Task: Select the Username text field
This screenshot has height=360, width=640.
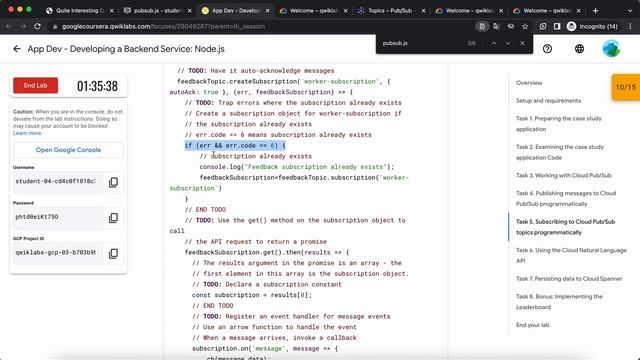Action: click(57, 182)
